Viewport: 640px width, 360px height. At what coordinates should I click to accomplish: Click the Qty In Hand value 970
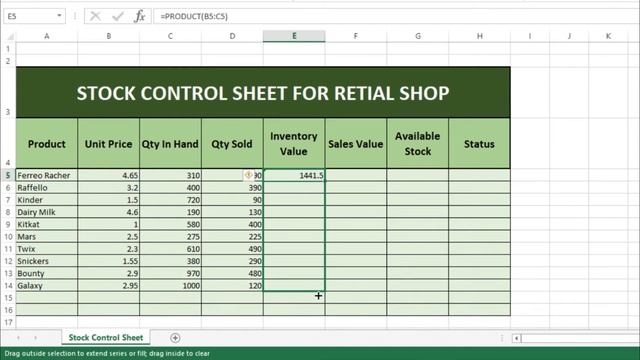tap(170, 273)
